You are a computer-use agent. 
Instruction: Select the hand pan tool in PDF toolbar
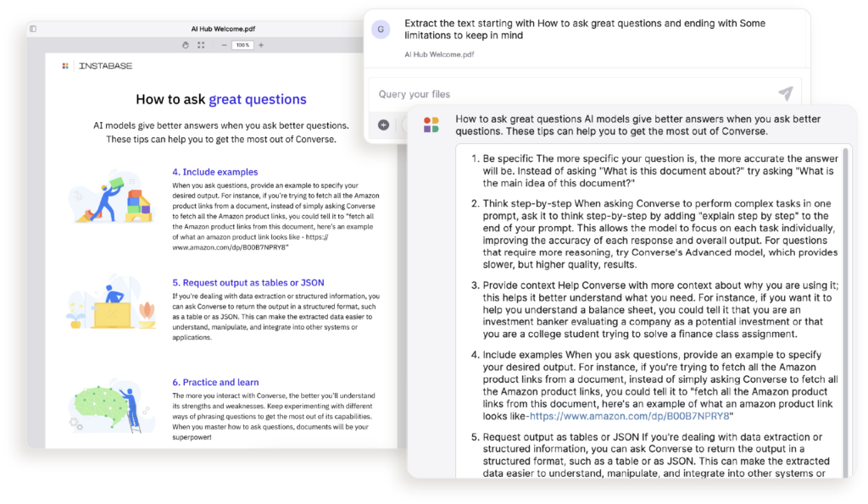click(x=186, y=45)
